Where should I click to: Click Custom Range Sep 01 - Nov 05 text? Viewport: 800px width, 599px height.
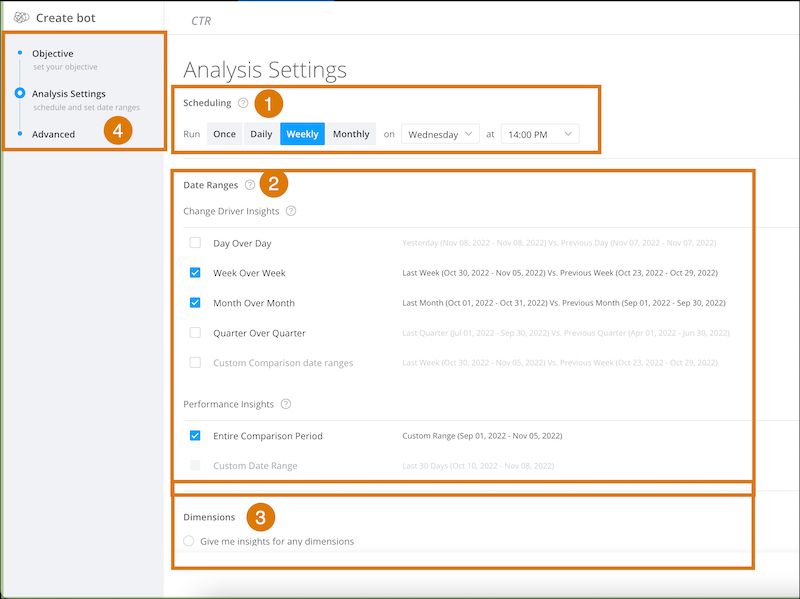482,436
